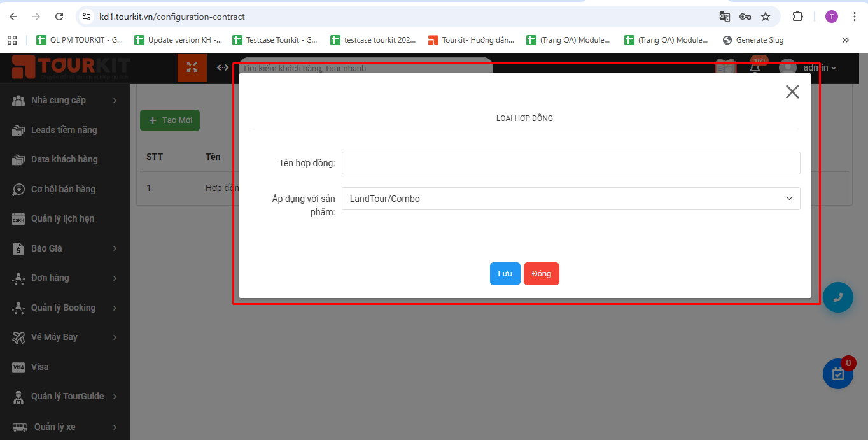Toggle fullscreen with the orange expand icon
This screenshot has height=440, width=868.
(192, 68)
